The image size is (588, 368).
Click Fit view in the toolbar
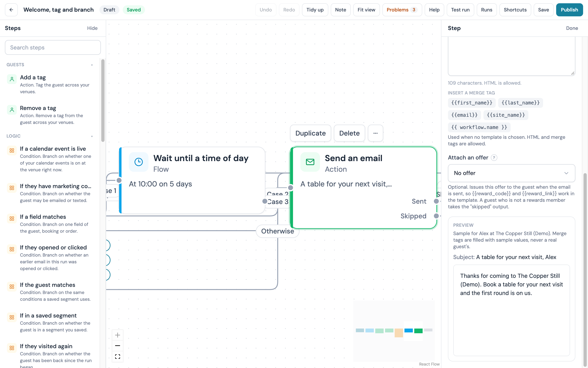coord(366,10)
